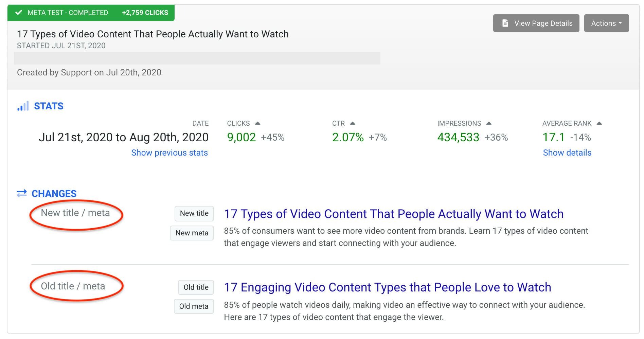This screenshot has width=644, height=339.
Task: Click the META TEST - COMPLETED label
Action: [x=68, y=13]
